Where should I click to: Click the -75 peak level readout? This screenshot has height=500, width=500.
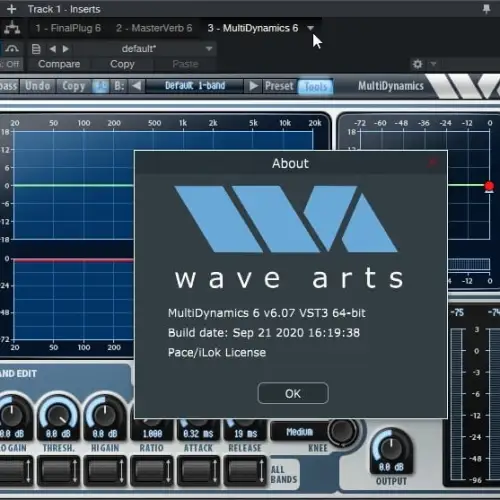[x=457, y=312]
